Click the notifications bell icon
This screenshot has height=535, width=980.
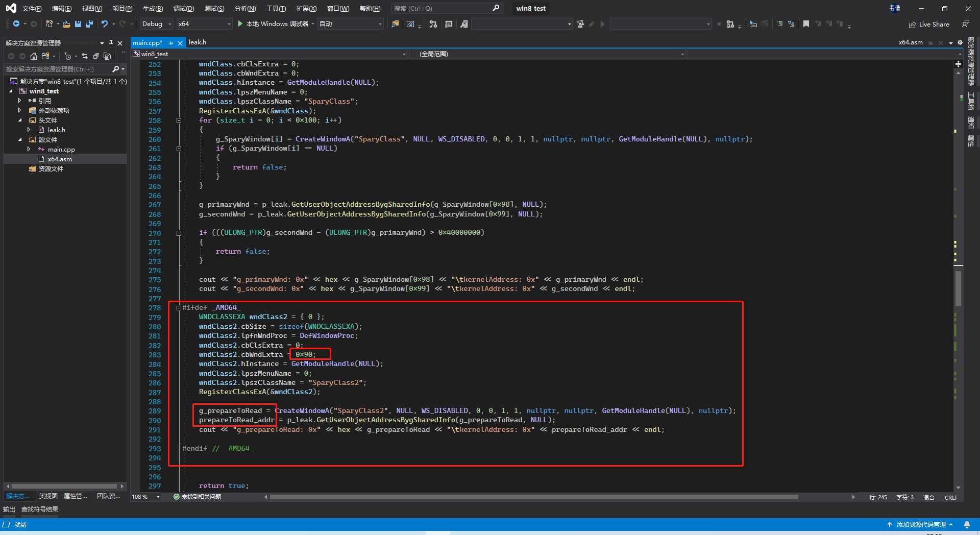click(x=967, y=525)
